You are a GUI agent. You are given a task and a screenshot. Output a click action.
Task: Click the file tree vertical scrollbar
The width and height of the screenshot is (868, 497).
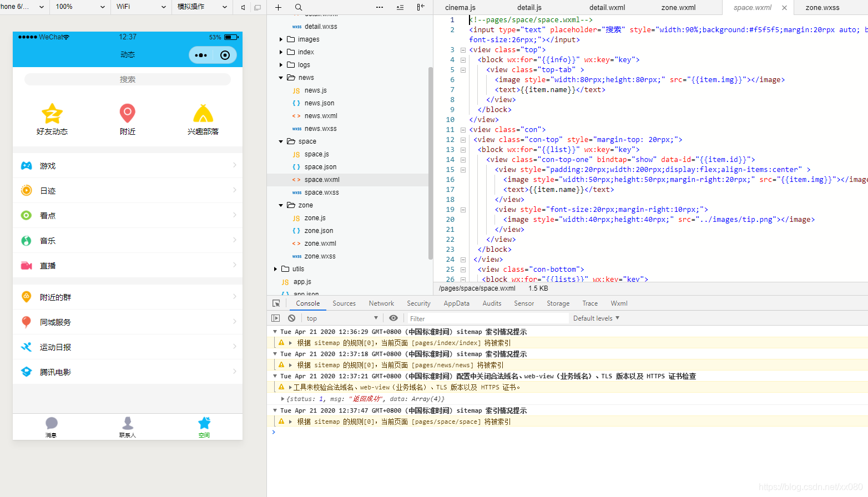pos(431,163)
